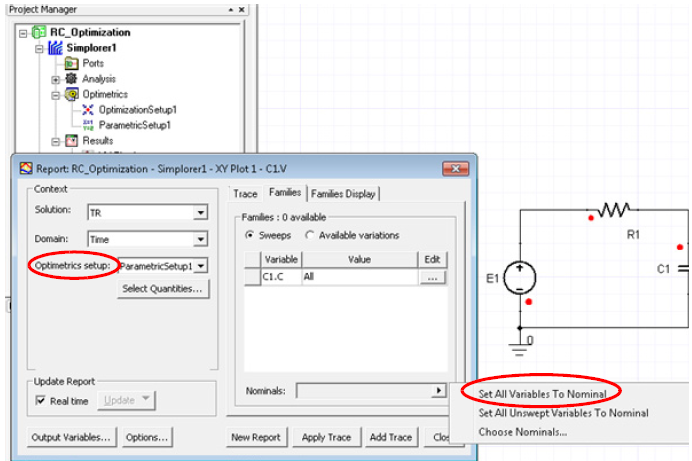Open the Nominals arrow menu

[x=439, y=390]
